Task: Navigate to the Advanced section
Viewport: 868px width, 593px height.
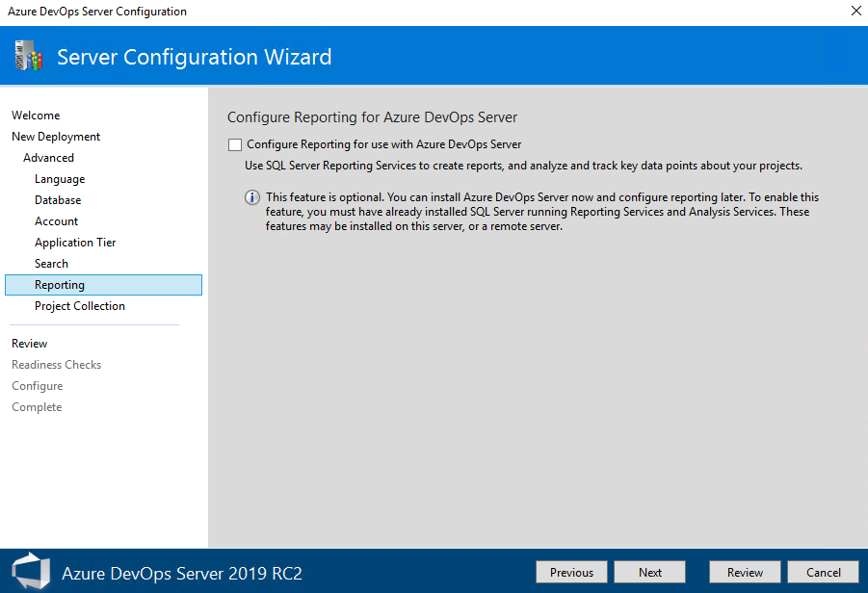Action: click(x=48, y=157)
